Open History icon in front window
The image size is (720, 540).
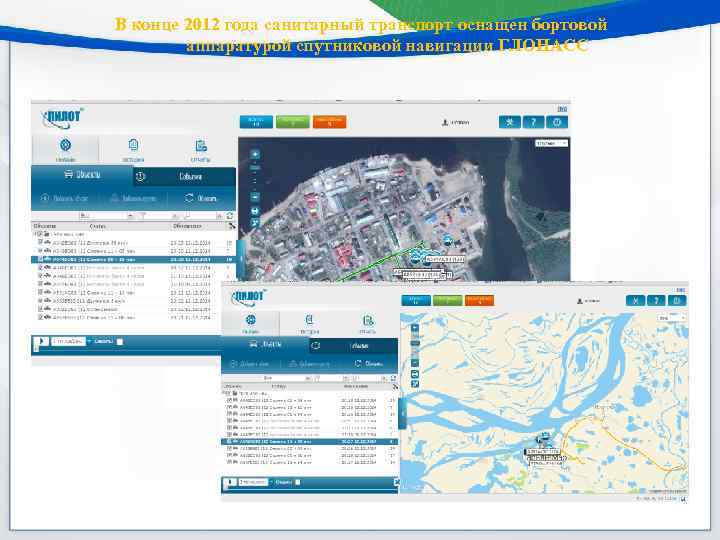pyautogui.click(x=309, y=320)
